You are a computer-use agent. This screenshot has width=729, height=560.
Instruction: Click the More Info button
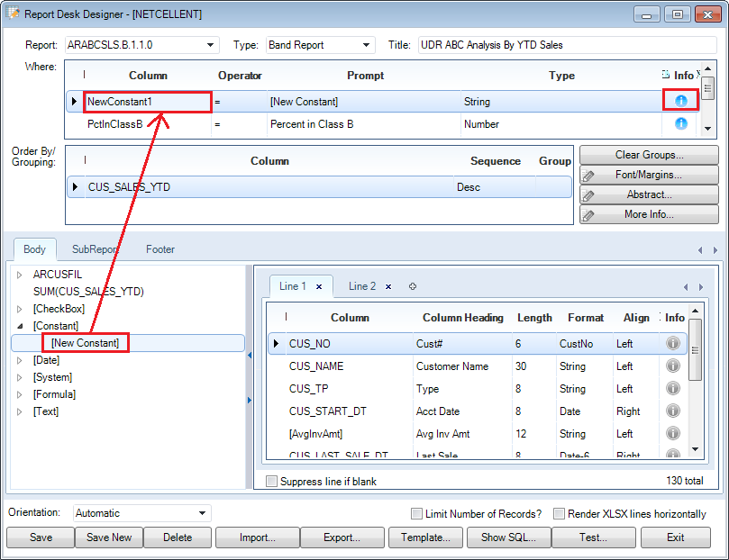(649, 214)
